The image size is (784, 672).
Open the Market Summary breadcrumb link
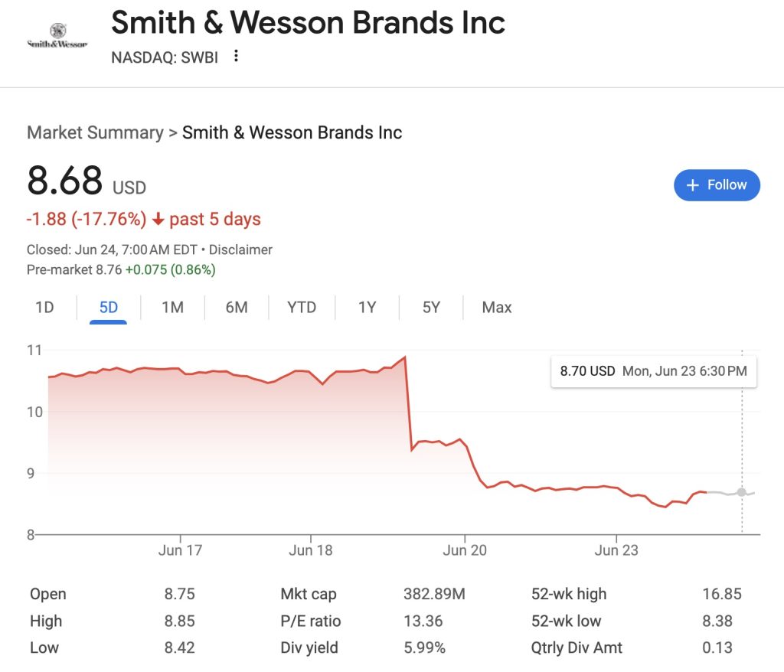94,132
